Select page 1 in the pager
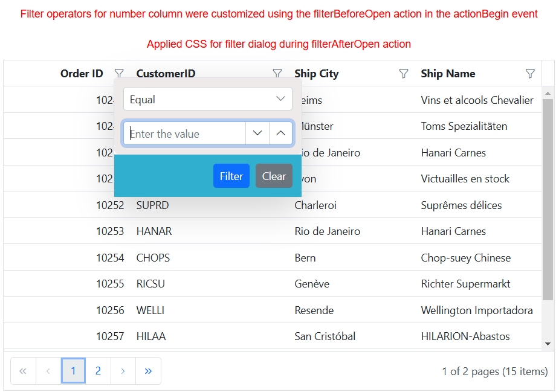This screenshot has width=556, height=392. click(73, 371)
